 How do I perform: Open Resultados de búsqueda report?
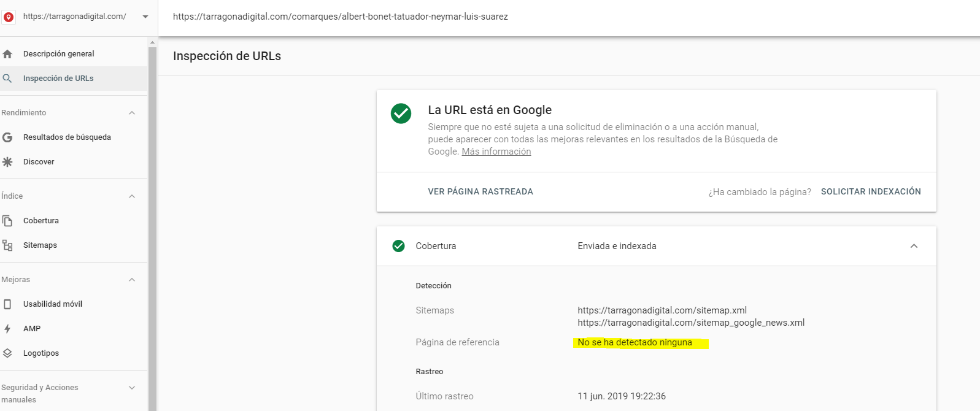[67, 137]
